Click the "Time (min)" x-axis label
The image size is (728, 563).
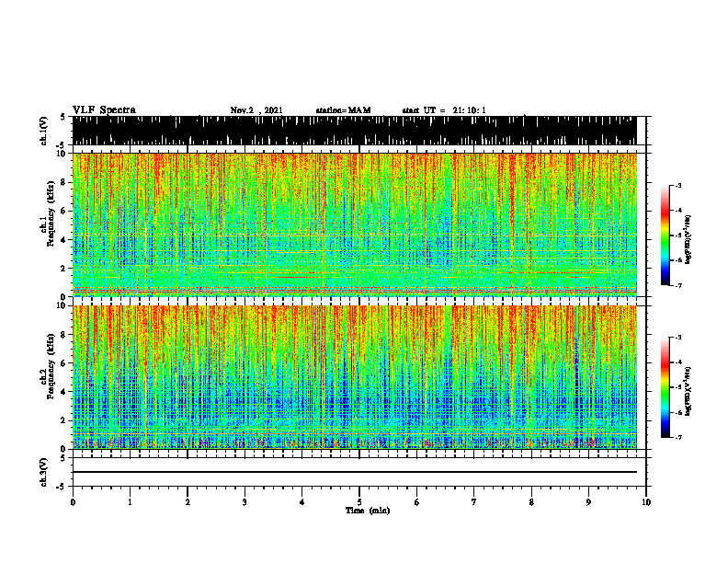click(x=368, y=511)
